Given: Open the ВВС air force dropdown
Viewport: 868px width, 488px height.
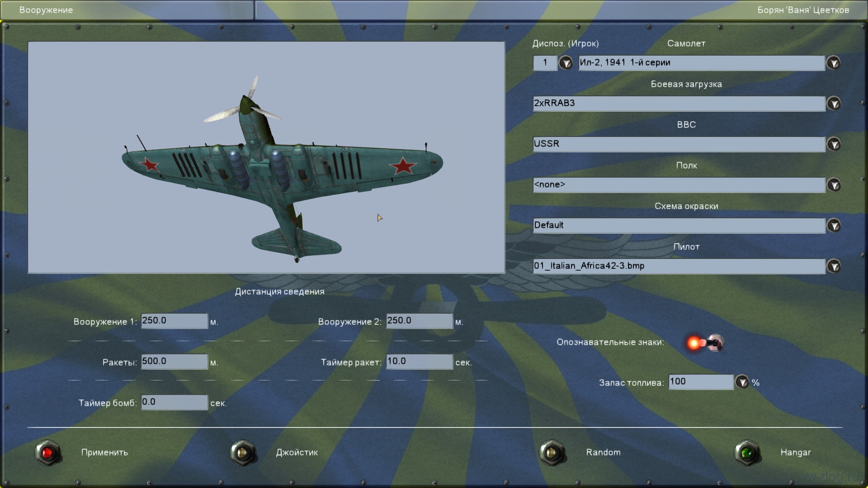Looking at the screenshot, I should pyautogui.click(x=834, y=144).
